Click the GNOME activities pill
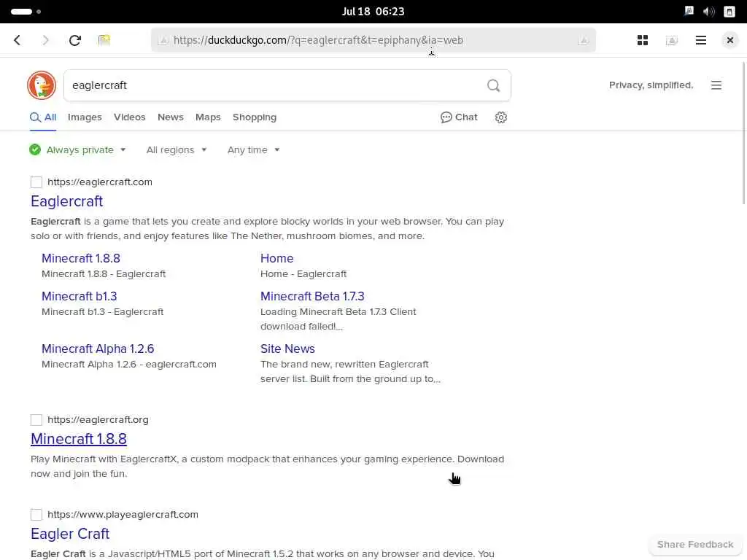 point(21,12)
